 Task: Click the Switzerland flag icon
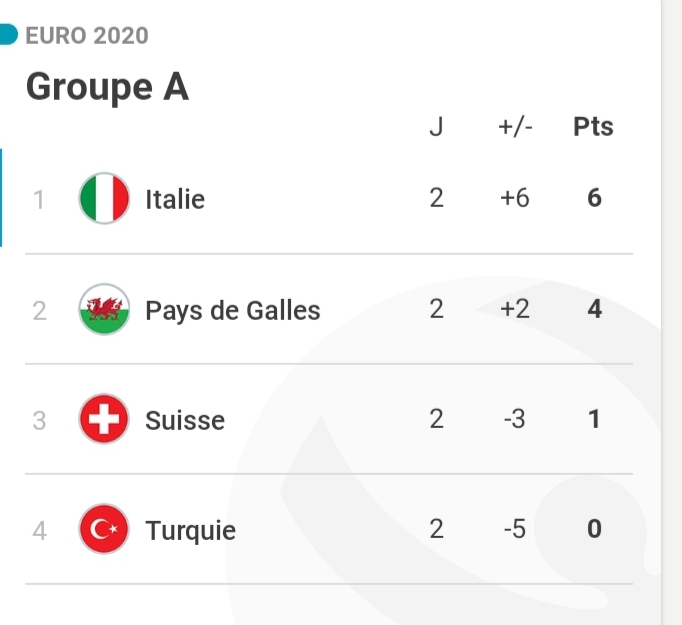click(x=104, y=419)
